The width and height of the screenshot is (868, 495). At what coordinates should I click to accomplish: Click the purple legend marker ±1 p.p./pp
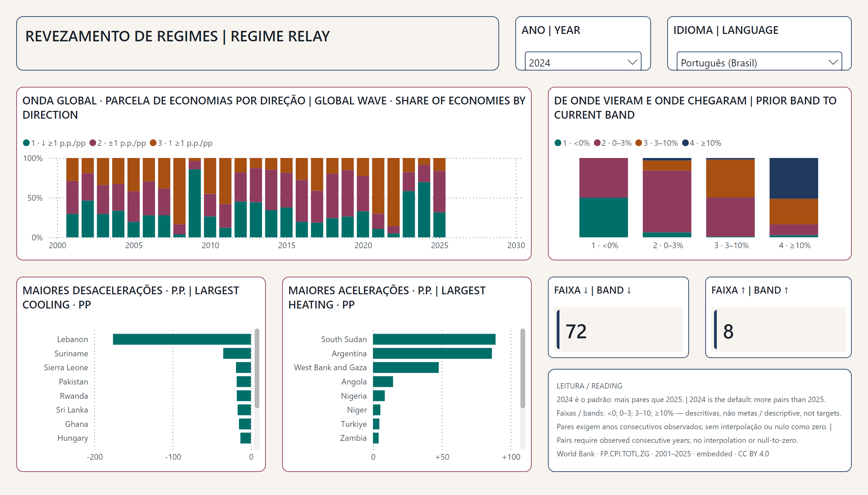click(x=93, y=143)
